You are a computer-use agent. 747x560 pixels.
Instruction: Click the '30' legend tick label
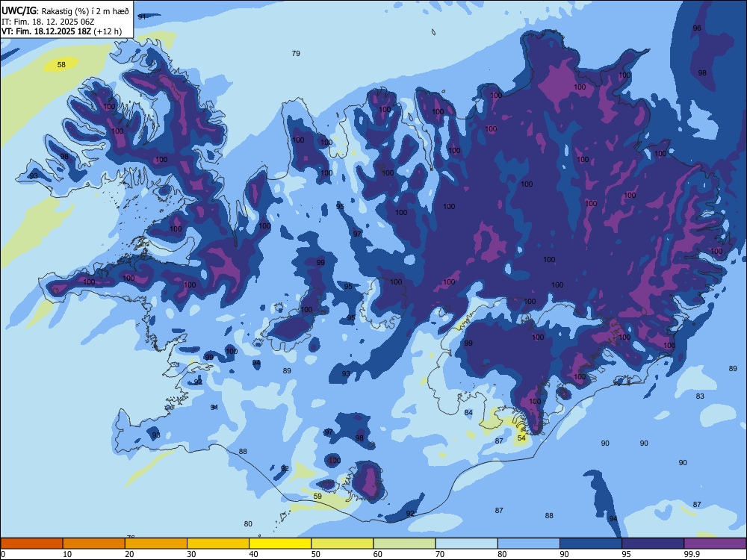coord(191,554)
